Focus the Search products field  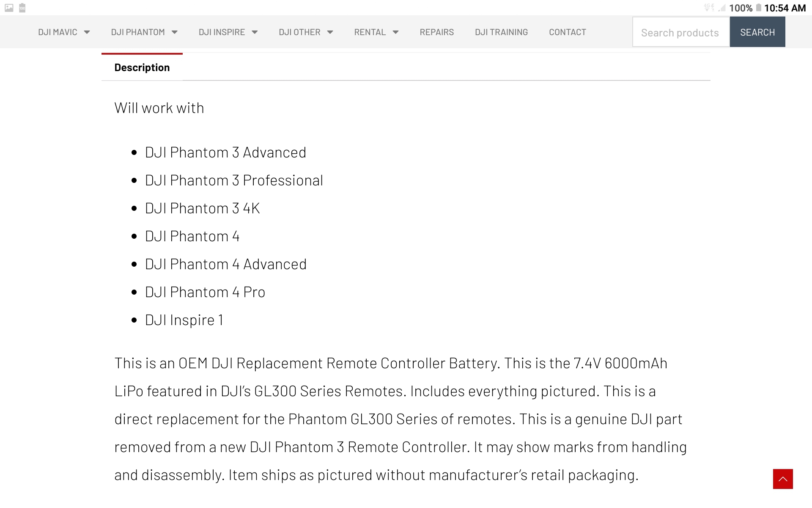tap(681, 32)
